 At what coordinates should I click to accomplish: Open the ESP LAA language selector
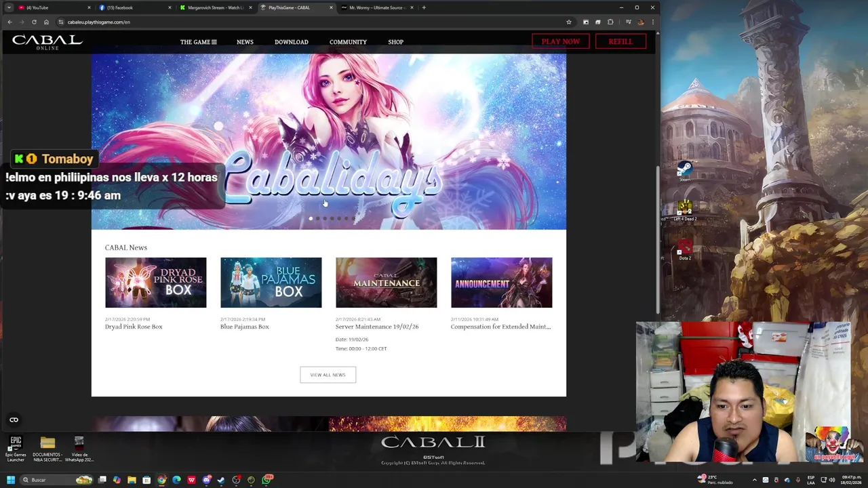coord(810,480)
